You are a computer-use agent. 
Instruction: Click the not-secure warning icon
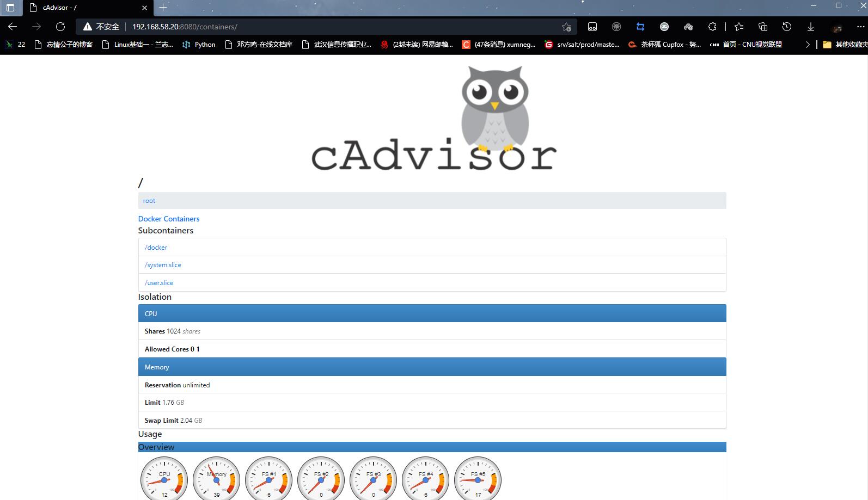(87, 27)
